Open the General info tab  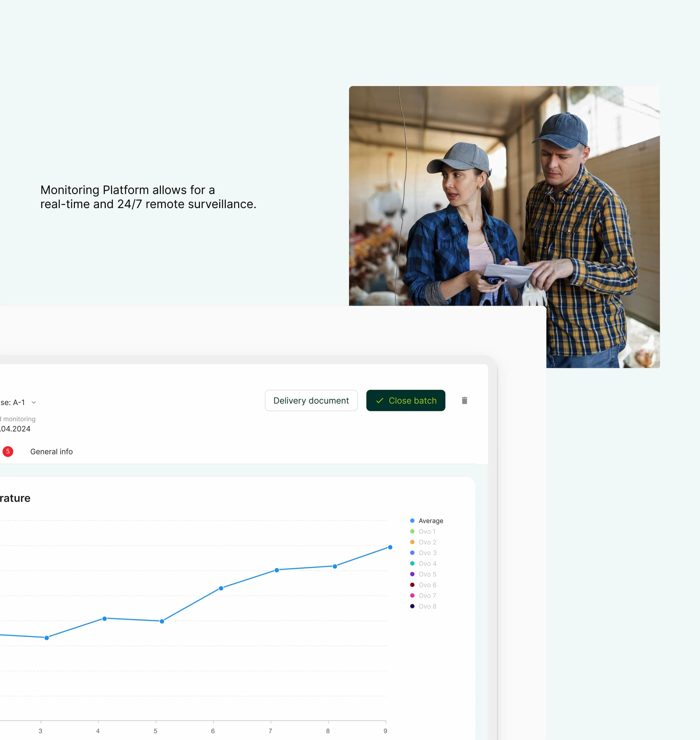pyautogui.click(x=52, y=451)
